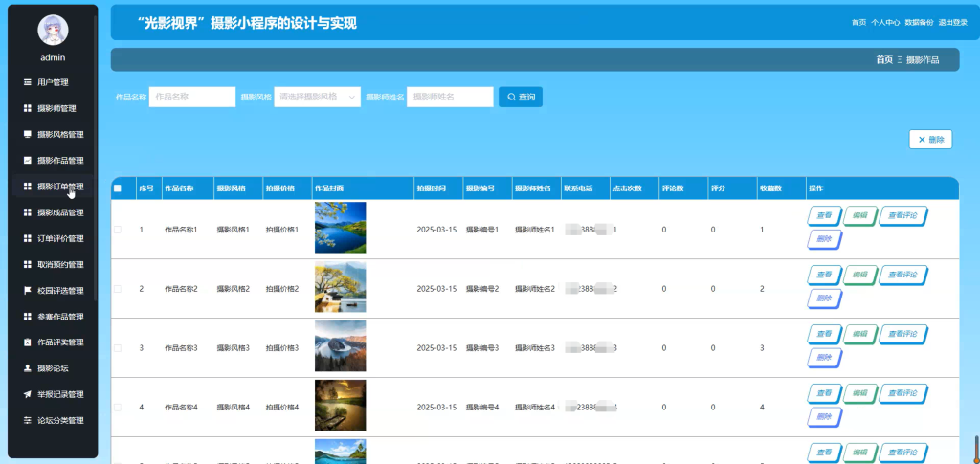980x464 pixels.
Task: Click the magnifier icon in 查询 button
Action: pyautogui.click(x=511, y=97)
